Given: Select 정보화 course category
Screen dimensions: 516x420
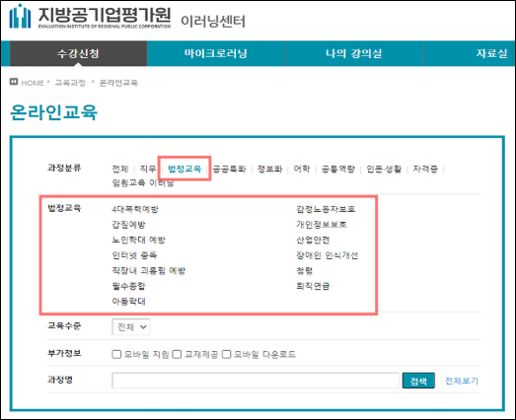Looking at the screenshot, I should point(269,169).
